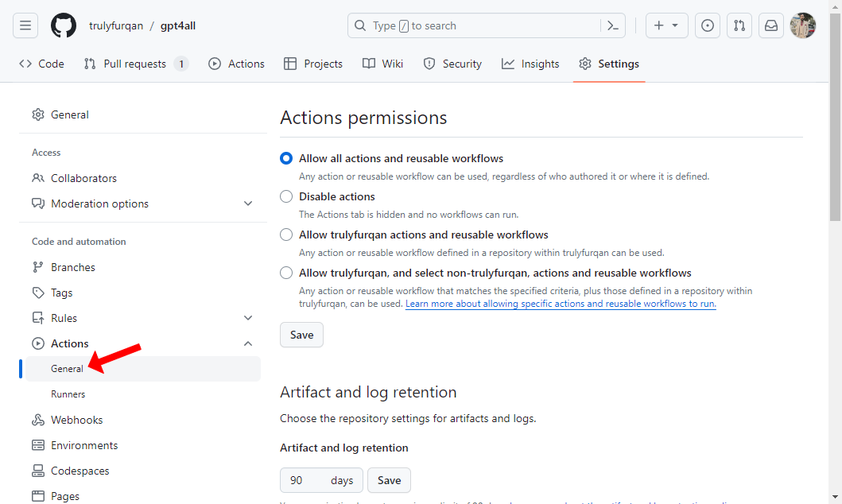Open link about allowing specific actions

[x=560, y=304]
